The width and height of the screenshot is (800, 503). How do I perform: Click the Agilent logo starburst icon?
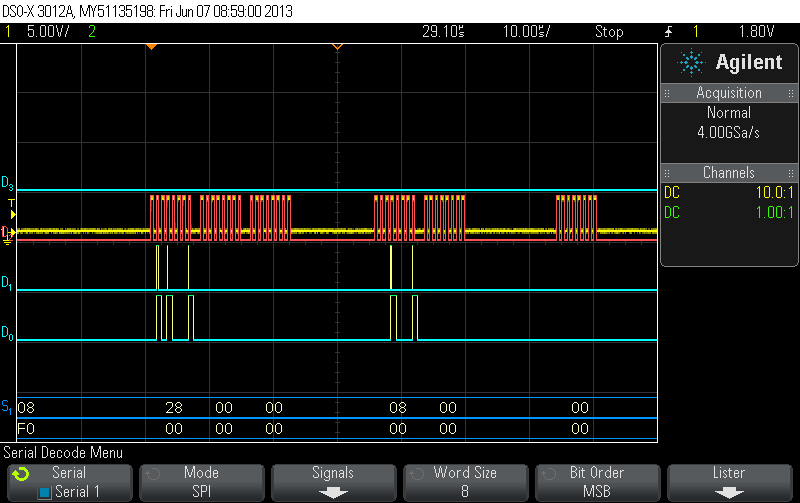tap(691, 62)
